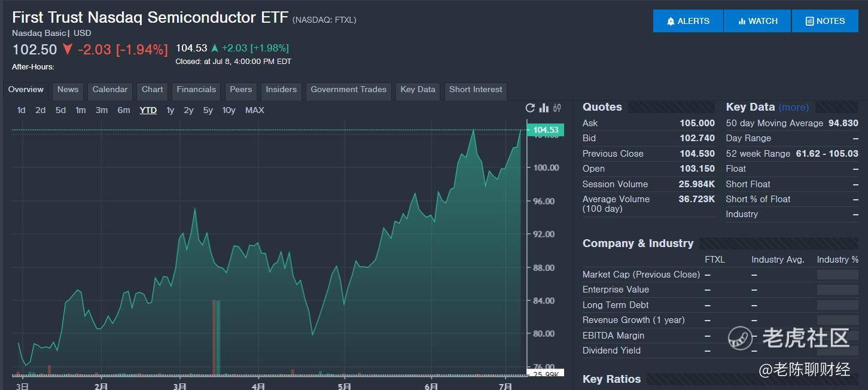This screenshot has height=390, width=868.
Task: Open the Government Trades tab
Action: click(349, 90)
